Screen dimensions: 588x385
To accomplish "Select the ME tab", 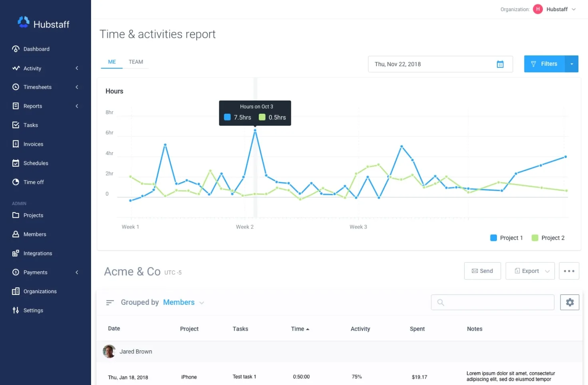I will 112,62.
